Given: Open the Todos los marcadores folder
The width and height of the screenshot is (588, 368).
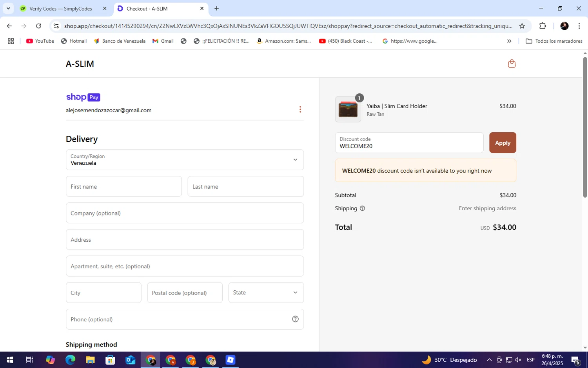Looking at the screenshot, I should [554, 41].
